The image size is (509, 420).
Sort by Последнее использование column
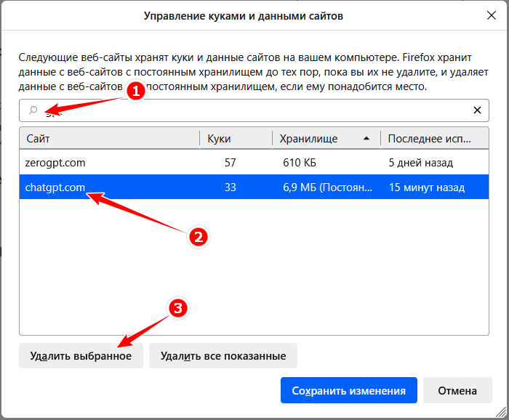(435, 139)
